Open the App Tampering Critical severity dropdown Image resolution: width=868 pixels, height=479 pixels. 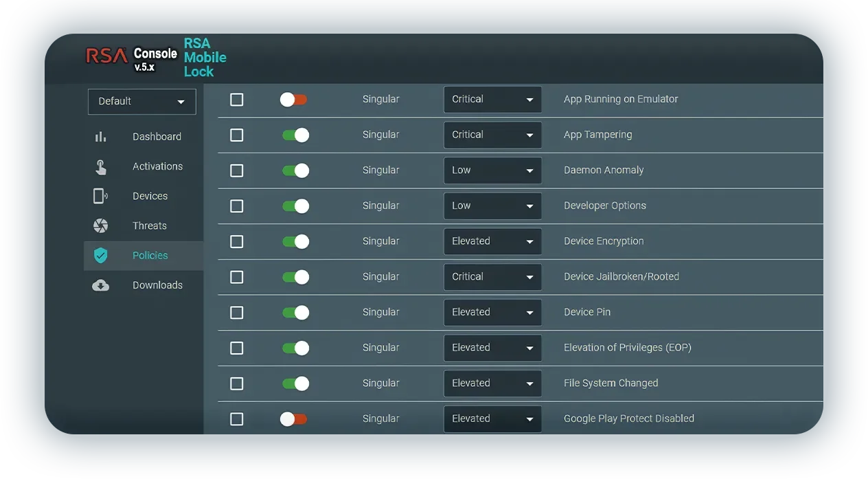[492, 135]
